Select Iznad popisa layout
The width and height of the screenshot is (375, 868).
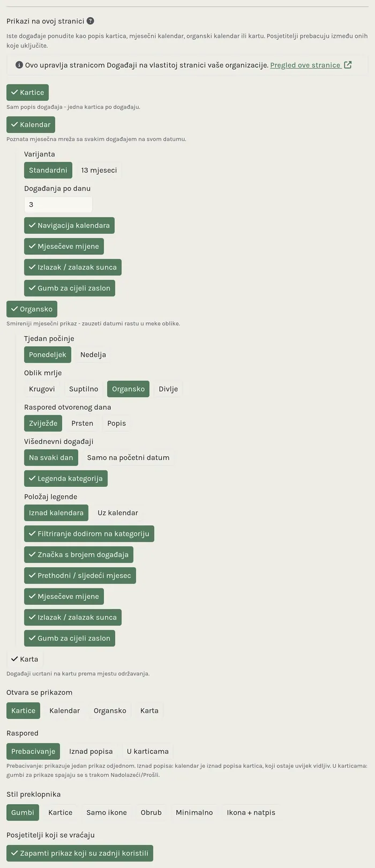pyautogui.click(x=91, y=751)
